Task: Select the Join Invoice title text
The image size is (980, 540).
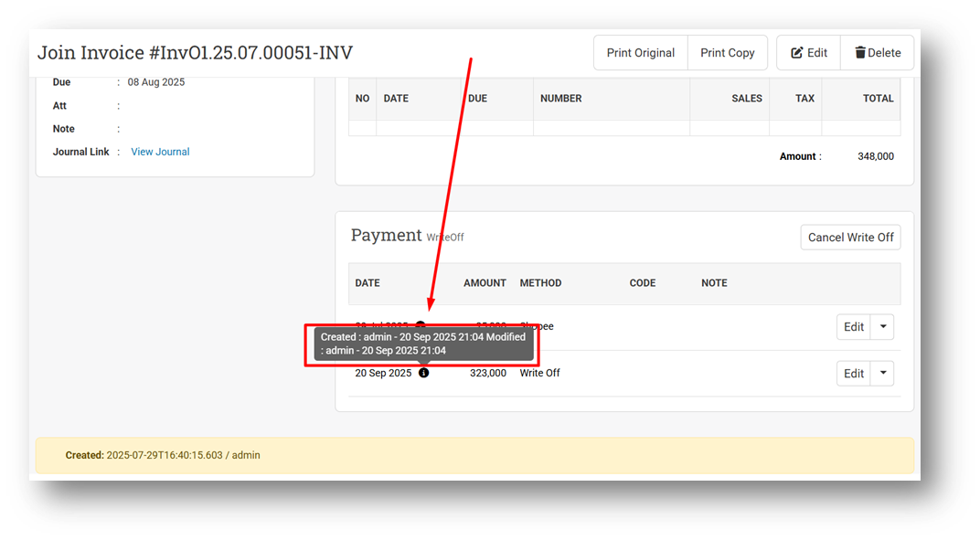Action: (x=195, y=52)
